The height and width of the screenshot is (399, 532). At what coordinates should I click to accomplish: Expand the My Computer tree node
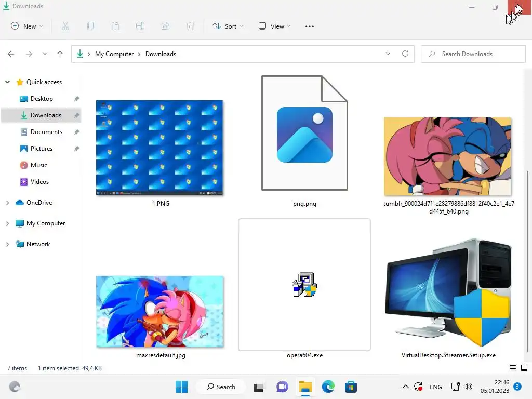pyautogui.click(x=7, y=223)
